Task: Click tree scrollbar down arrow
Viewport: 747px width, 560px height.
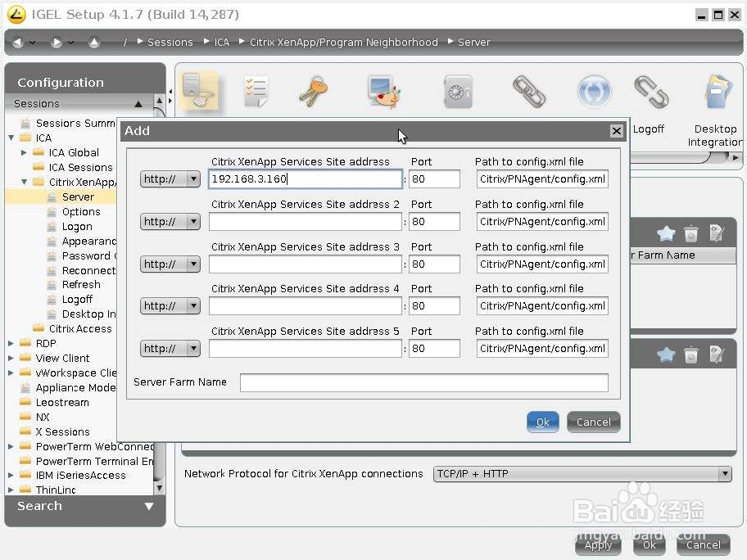Action: pyautogui.click(x=159, y=488)
